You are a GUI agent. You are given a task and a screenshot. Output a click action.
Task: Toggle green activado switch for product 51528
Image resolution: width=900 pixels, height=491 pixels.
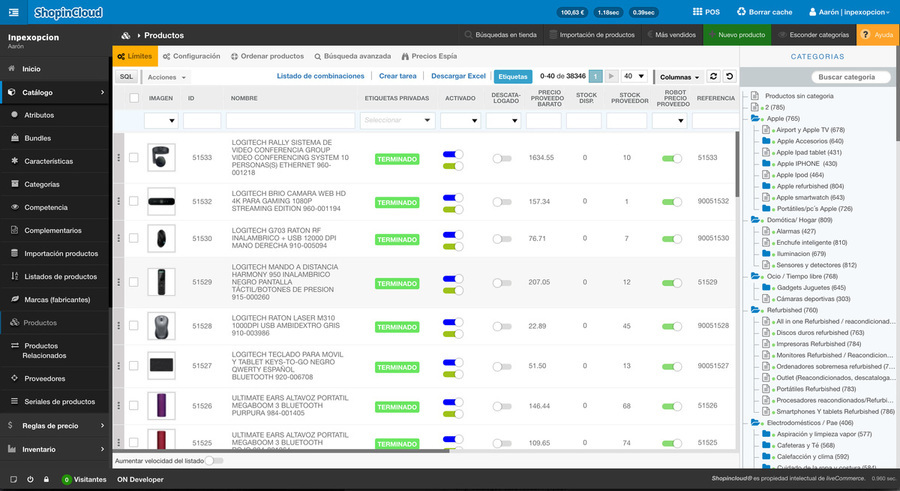(453, 334)
